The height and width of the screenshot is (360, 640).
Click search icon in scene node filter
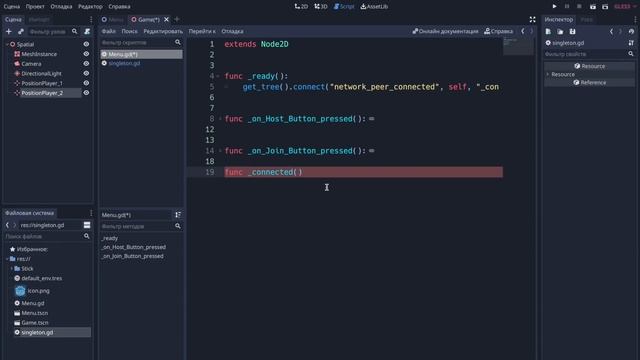coord(75,31)
